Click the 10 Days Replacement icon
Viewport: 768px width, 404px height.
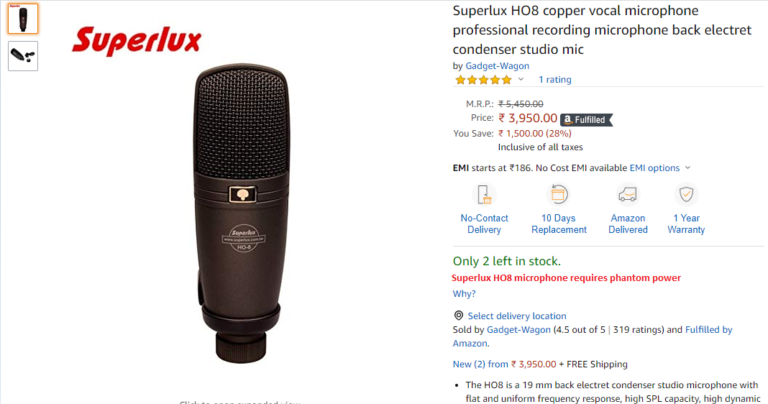click(559, 194)
